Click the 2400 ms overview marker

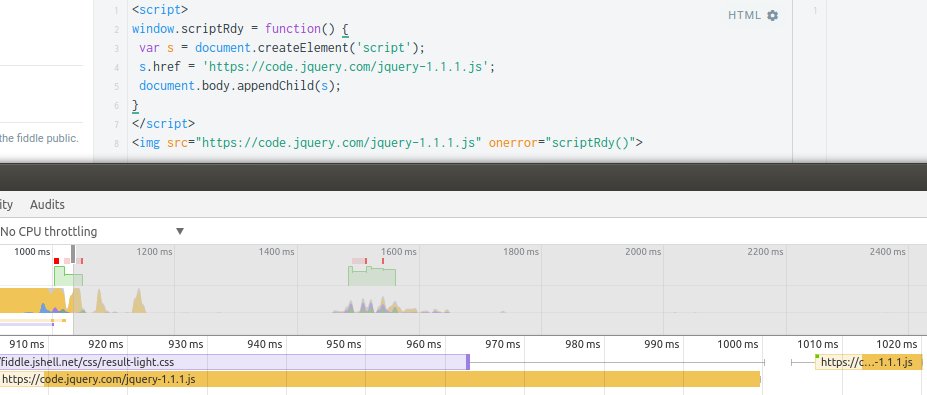click(887, 252)
